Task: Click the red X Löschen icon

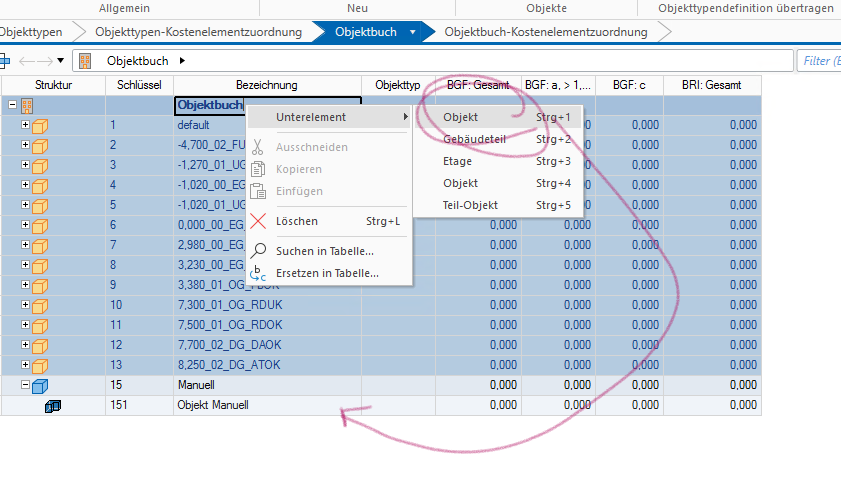Action: 258,221
